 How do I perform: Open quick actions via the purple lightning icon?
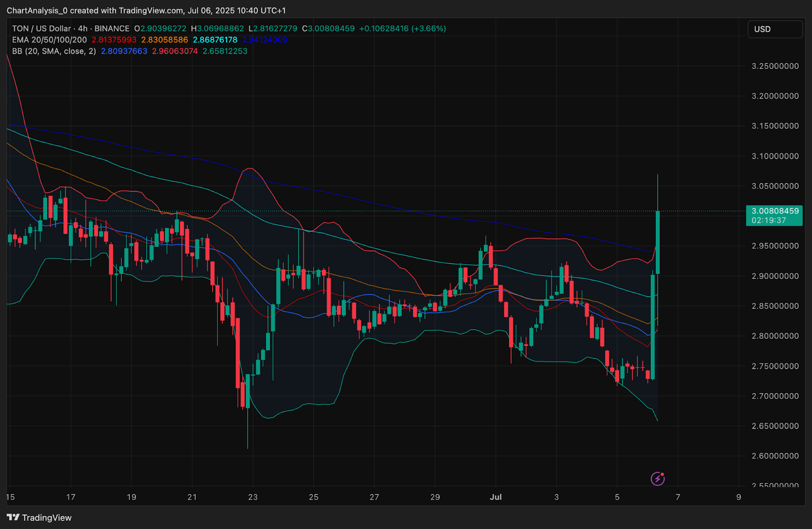coord(658,477)
